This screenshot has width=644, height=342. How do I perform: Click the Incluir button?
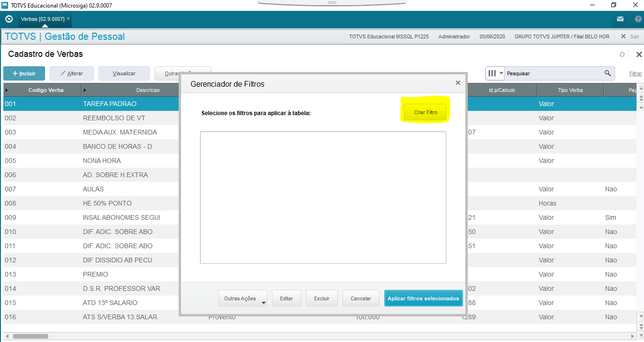coord(24,73)
